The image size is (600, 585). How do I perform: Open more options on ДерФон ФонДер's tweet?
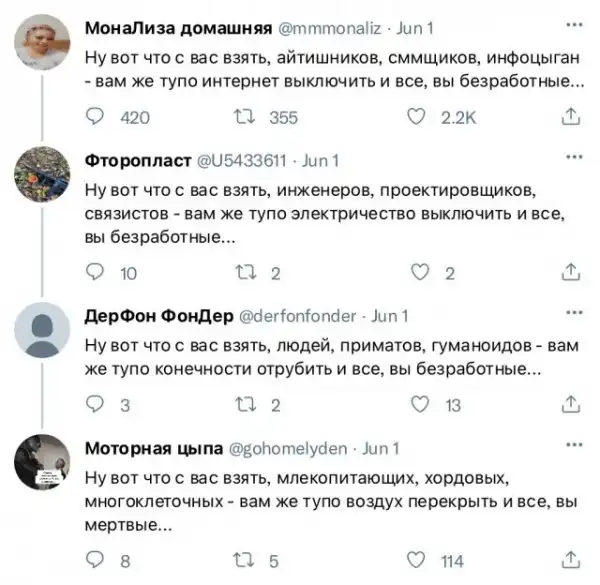[x=571, y=313]
